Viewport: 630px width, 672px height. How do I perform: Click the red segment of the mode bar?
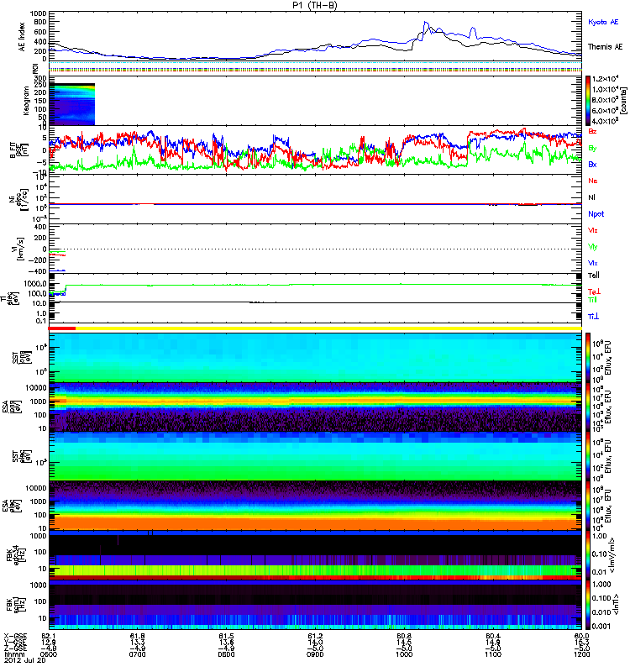(x=62, y=328)
